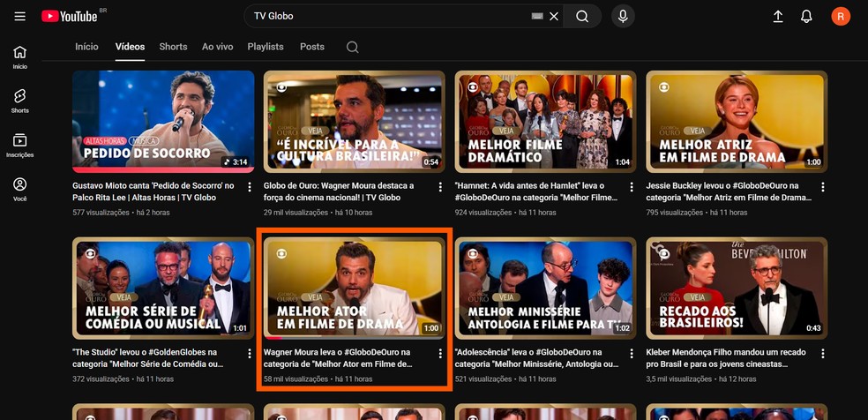
Task: Open options for Melhor Ator Wagner Moura video
Action: tap(440, 353)
